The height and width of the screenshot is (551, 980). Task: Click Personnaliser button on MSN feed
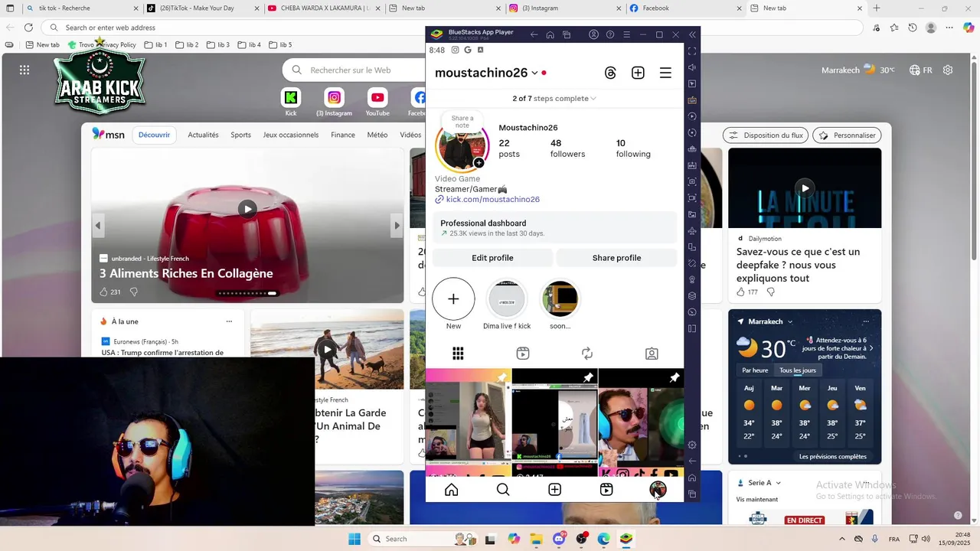click(x=847, y=135)
